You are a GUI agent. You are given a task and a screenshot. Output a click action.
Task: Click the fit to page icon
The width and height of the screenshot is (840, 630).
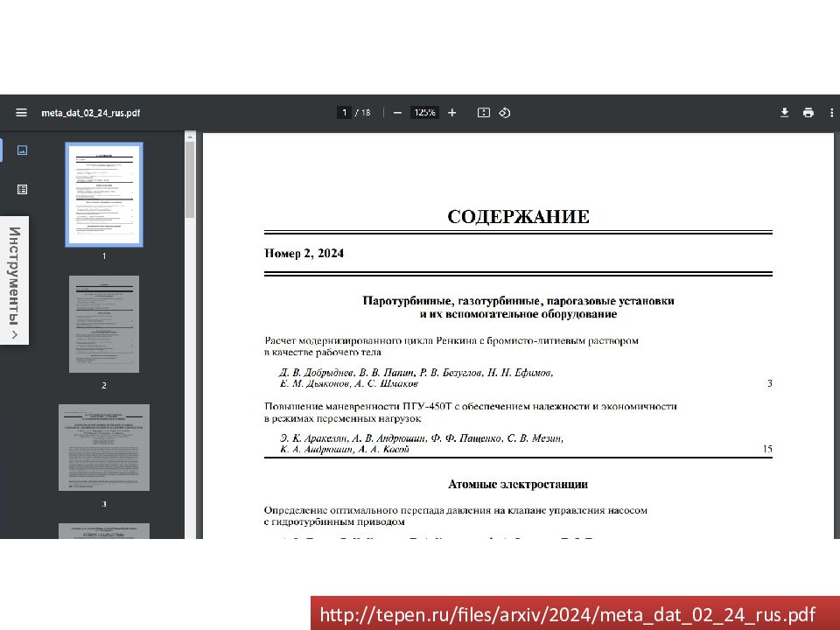point(483,113)
